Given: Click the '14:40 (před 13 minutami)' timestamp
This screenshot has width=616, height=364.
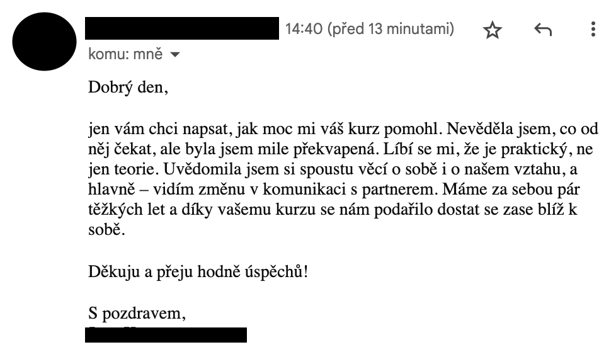Looking at the screenshot, I should pos(369,29).
